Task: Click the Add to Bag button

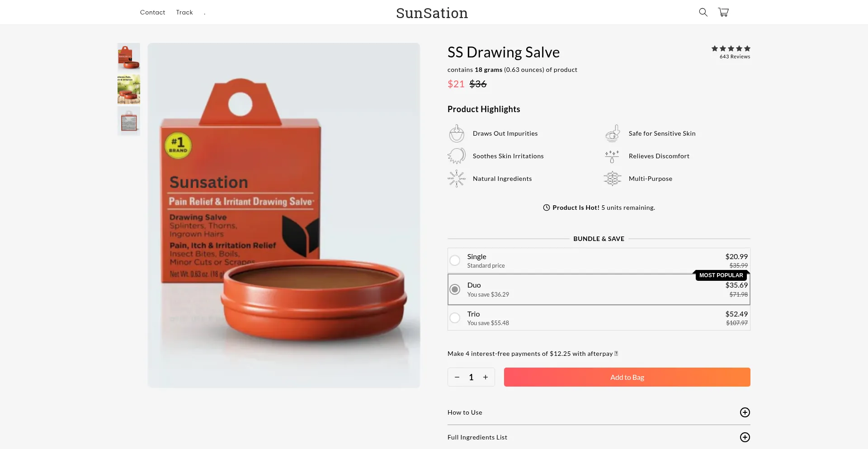Action: coord(627,377)
